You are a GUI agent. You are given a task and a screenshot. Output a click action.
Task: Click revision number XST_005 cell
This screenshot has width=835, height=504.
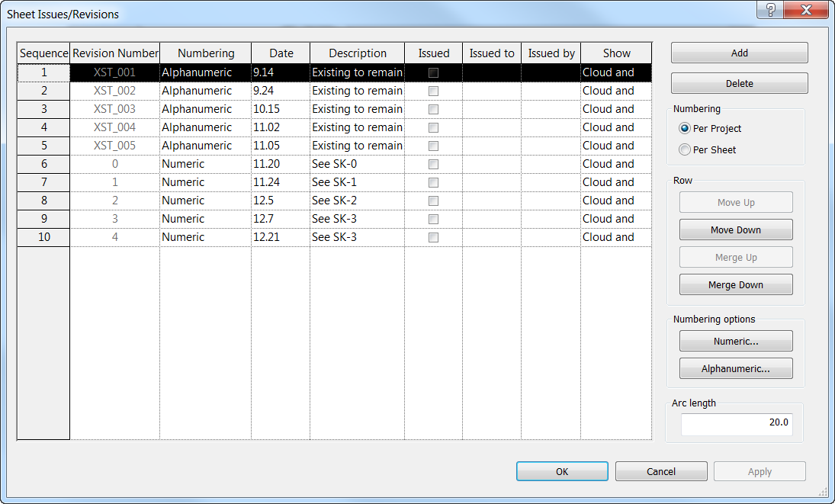coord(115,146)
